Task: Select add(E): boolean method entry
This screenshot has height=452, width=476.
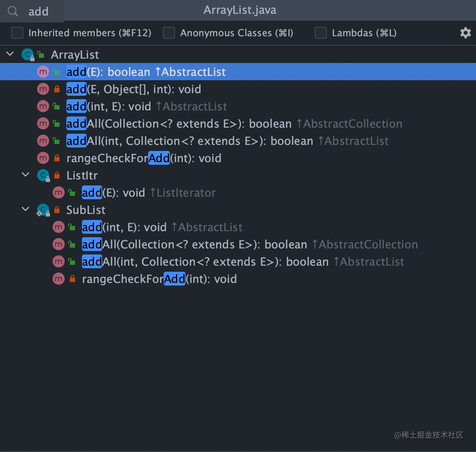Action: pyautogui.click(x=146, y=72)
